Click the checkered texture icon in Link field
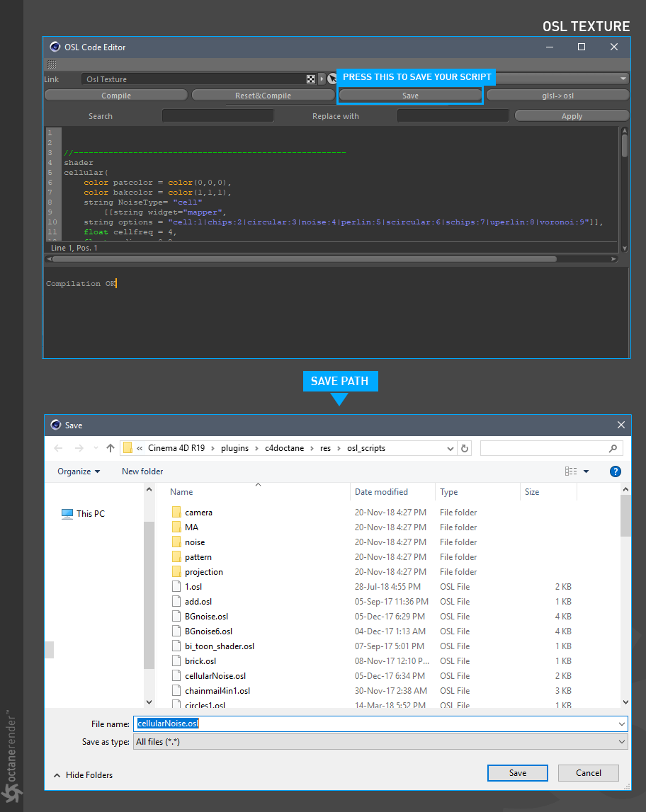The height and width of the screenshot is (812, 646). click(x=310, y=79)
